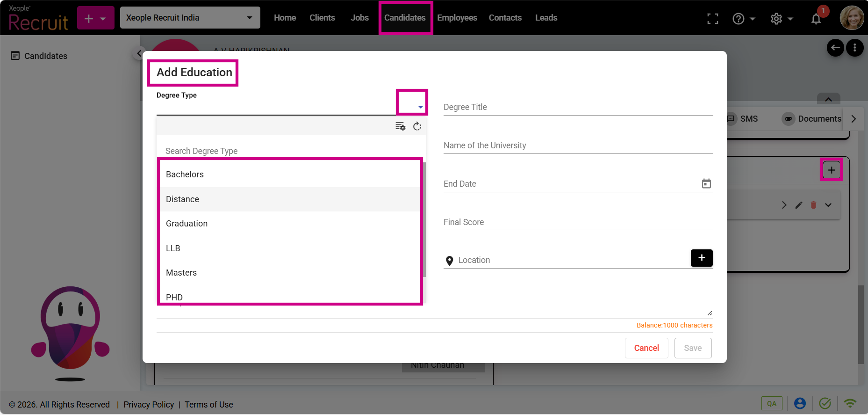Open the End Date calendar picker
This screenshot has width=868, height=415.
coord(706,184)
